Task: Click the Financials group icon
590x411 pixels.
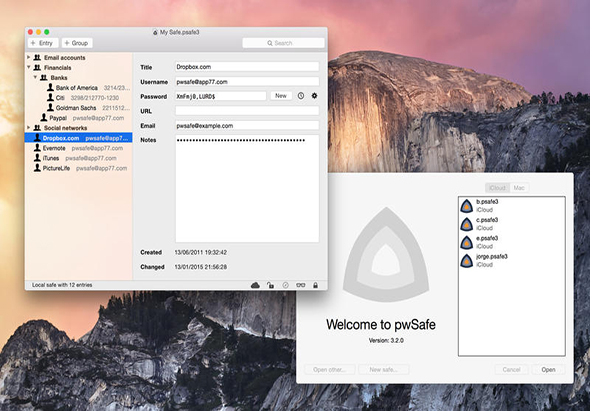Action: (x=37, y=68)
